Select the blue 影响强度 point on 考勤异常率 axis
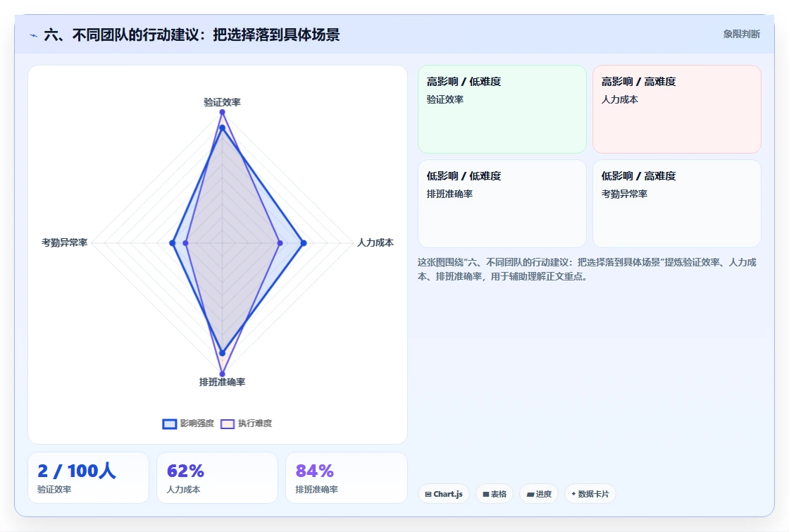789x532 pixels. click(x=173, y=243)
